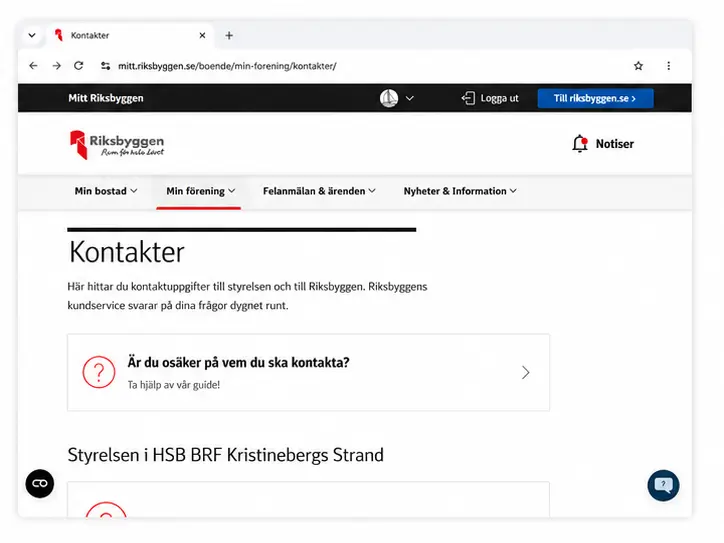Open a new tab with the plus button
This screenshot has width=724, height=543.
[x=229, y=36]
